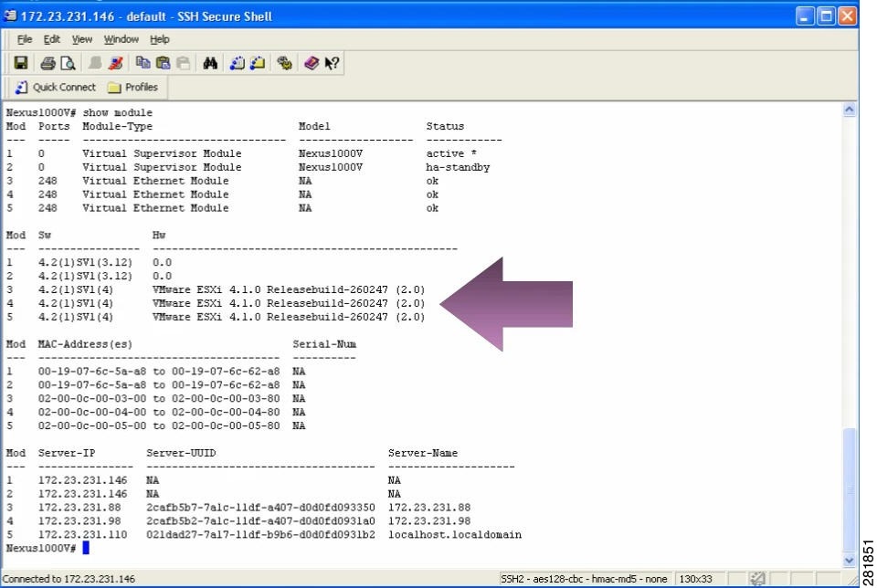Click the Disconnect icon with red slash

[x=116, y=63]
